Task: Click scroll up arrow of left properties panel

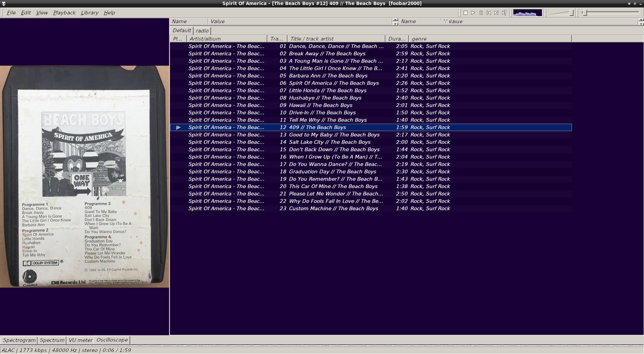Action: point(395,20)
